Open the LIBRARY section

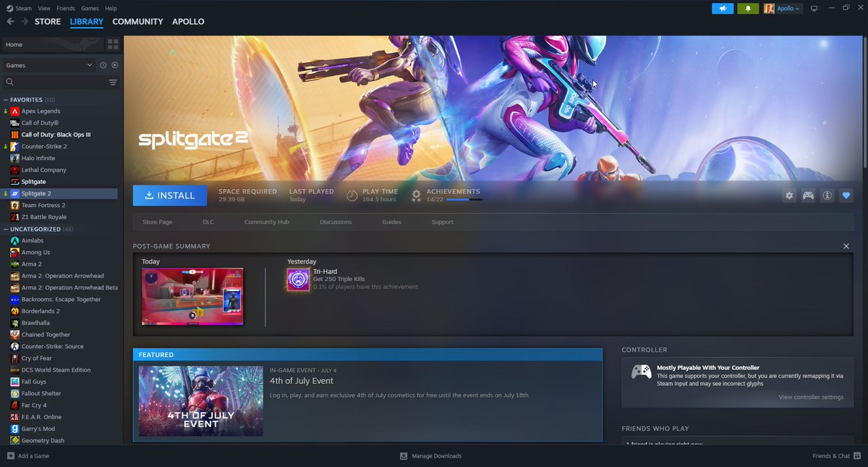click(x=87, y=22)
